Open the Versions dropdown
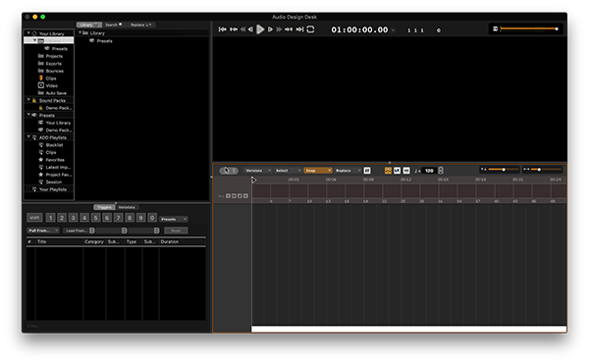The height and width of the screenshot is (364, 589). tap(257, 171)
